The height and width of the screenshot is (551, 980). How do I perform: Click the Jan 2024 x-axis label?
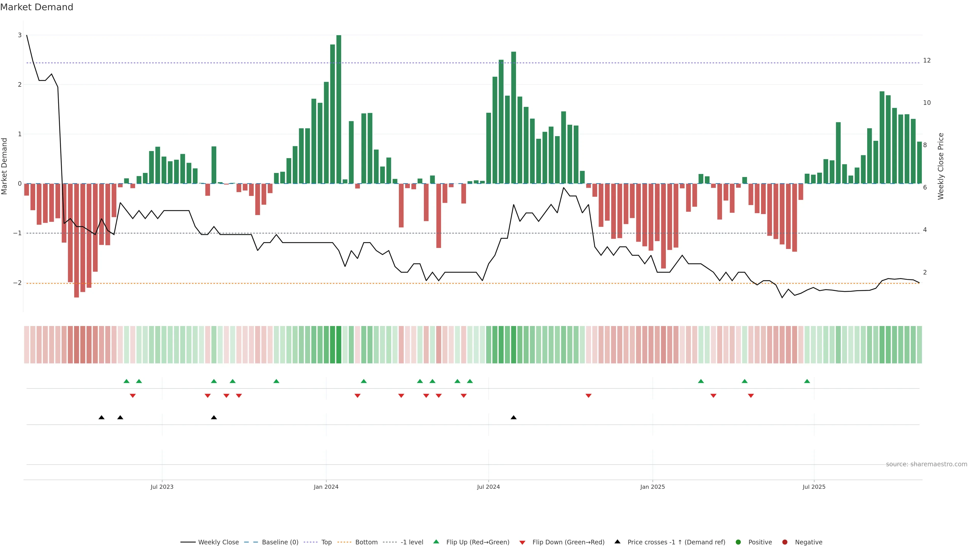click(x=326, y=487)
